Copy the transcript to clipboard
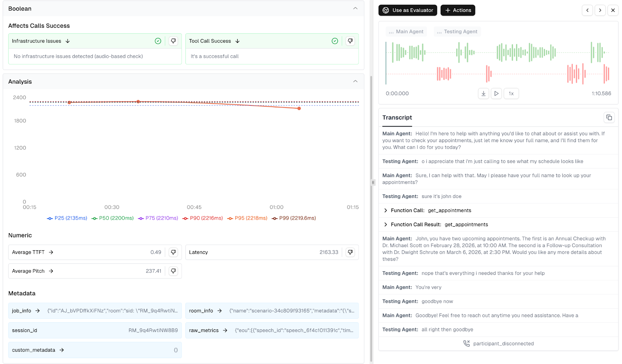 tap(609, 118)
